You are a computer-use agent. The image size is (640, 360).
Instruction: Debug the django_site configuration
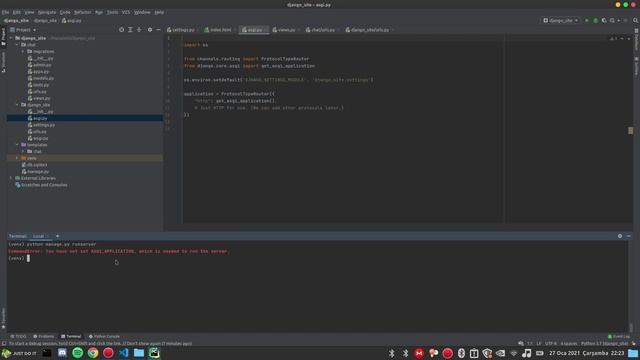[596, 20]
